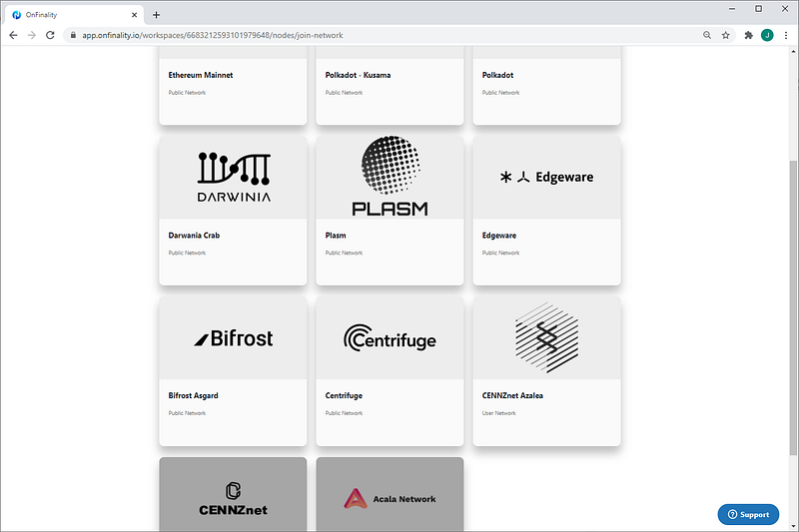Click the Bifrost logo image
This screenshot has height=532, width=799.
234,338
